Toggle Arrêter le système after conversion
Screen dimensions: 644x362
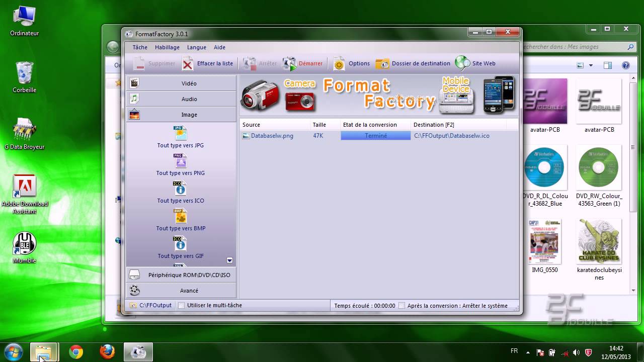click(401, 305)
